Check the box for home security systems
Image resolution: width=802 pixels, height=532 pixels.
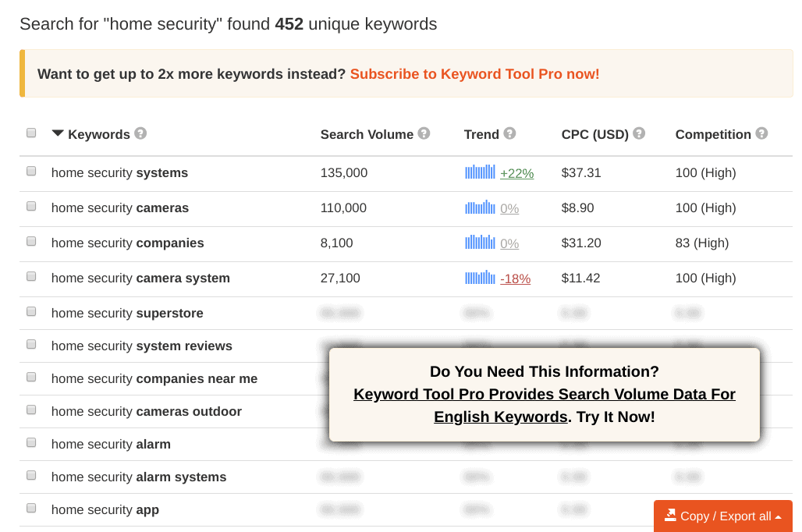31,172
